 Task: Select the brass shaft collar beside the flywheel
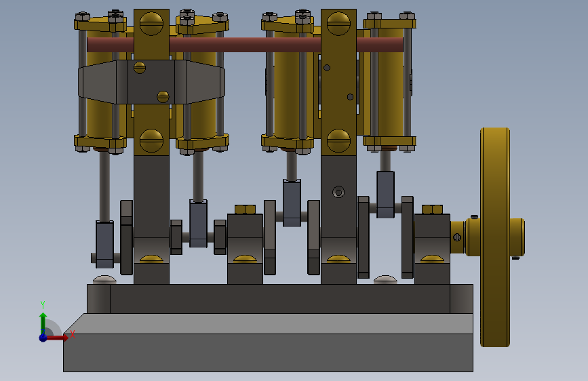(x=458, y=237)
